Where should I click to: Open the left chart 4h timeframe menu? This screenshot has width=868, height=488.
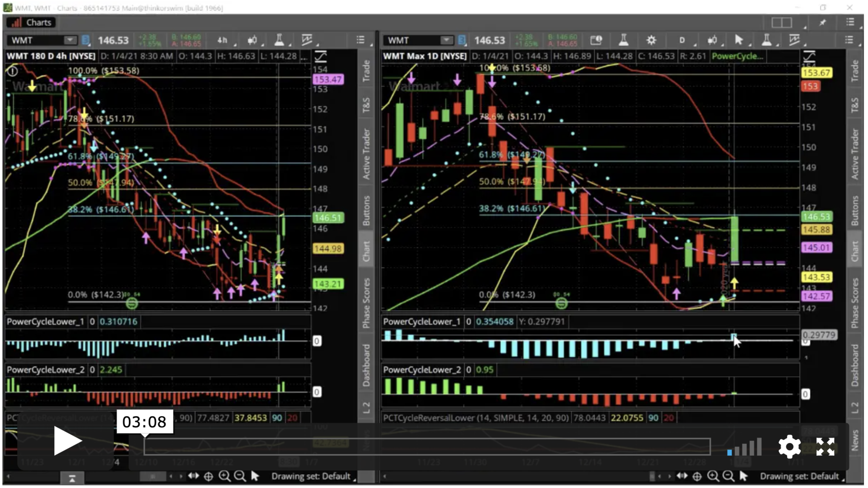(223, 40)
